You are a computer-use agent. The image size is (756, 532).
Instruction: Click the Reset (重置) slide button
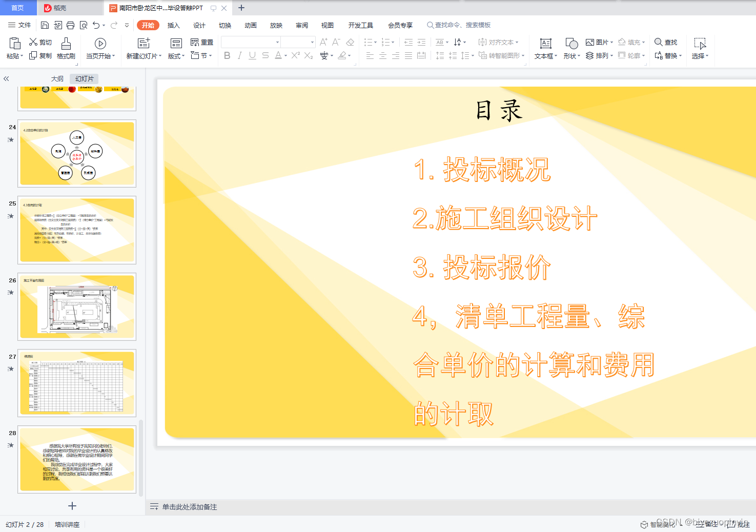click(x=202, y=42)
